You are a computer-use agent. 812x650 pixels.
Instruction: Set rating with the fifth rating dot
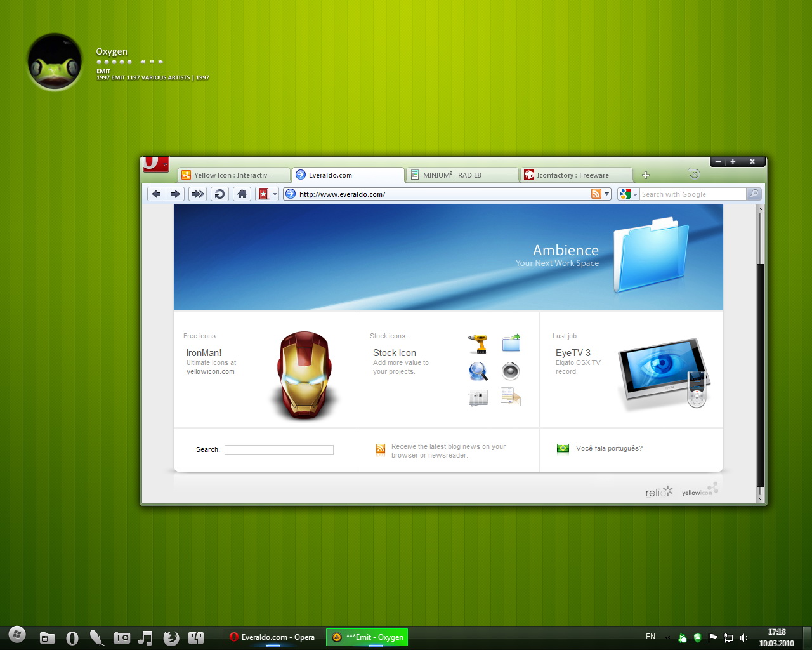coord(129,62)
